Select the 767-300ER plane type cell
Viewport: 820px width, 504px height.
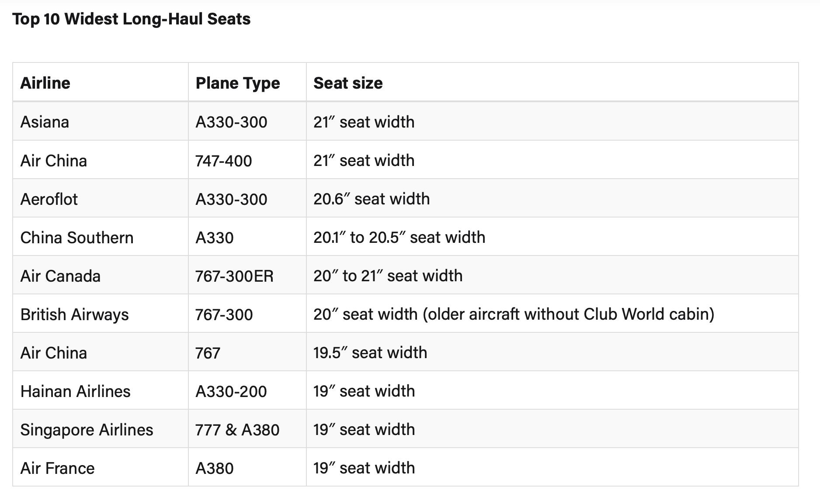pyautogui.click(x=247, y=275)
